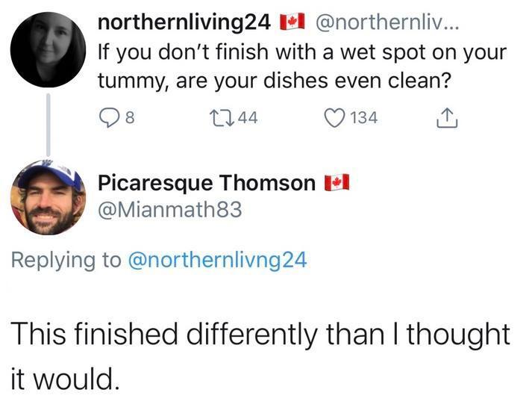Click the reply speech bubble icon
The image size is (532, 419).
pyautogui.click(x=110, y=118)
